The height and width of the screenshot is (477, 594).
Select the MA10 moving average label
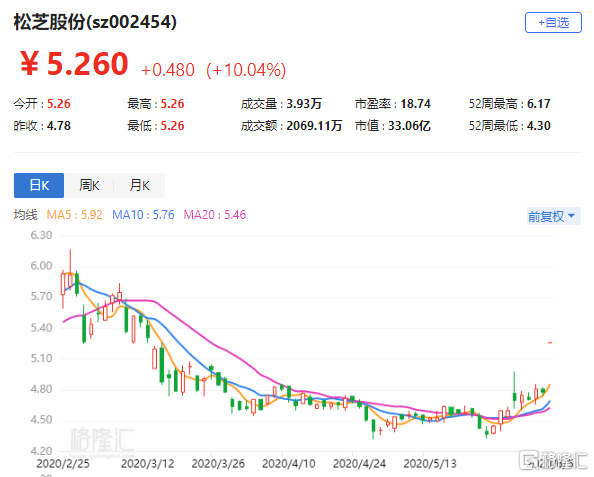click(x=143, y=215)
